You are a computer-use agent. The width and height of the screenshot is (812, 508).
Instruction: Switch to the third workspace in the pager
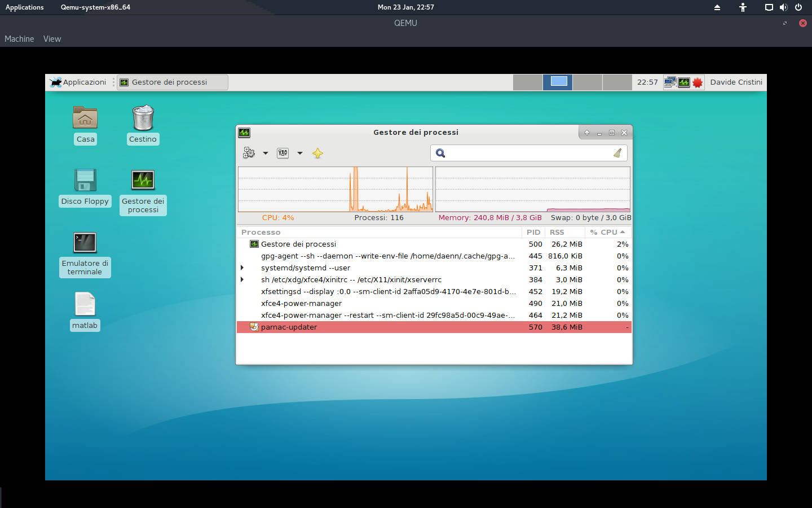tap(588, 82)
